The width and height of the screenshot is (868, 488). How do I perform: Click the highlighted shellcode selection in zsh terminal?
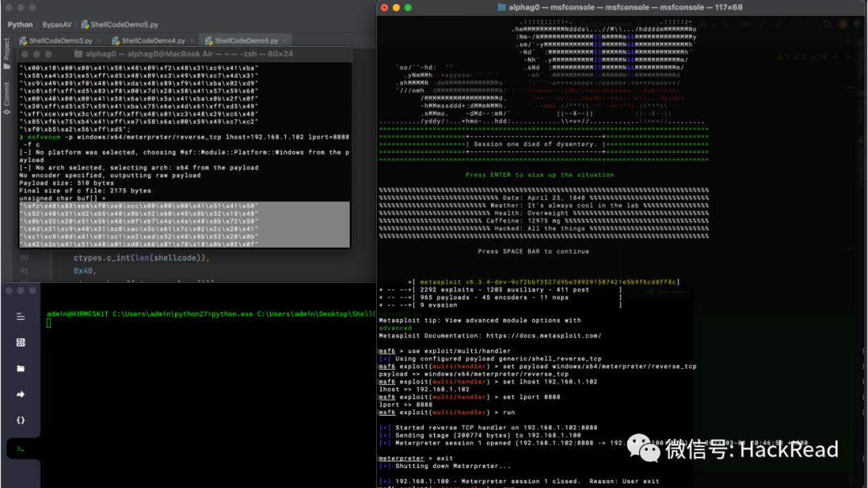pos(184,224)
